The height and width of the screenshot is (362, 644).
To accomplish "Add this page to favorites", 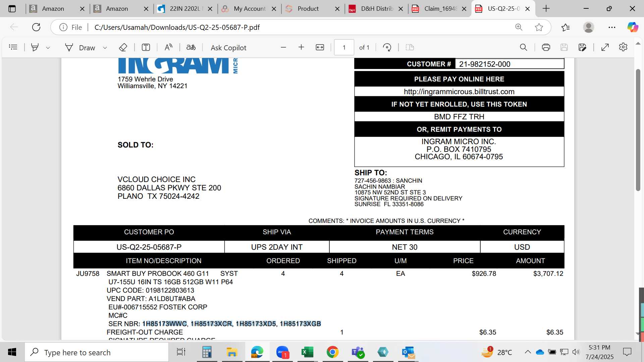I will [539, 27].
